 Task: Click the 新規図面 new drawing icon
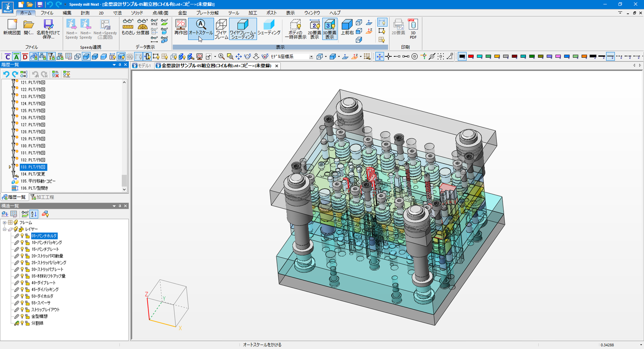click(x=12, y=28)
